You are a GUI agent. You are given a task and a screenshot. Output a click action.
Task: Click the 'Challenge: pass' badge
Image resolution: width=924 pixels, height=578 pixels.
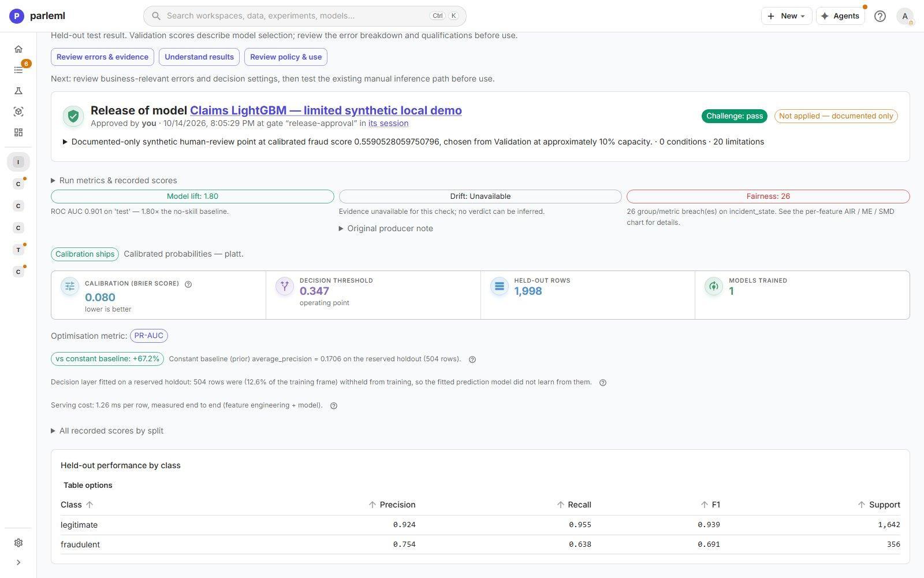pyautogui.click(x=735, y=116)
